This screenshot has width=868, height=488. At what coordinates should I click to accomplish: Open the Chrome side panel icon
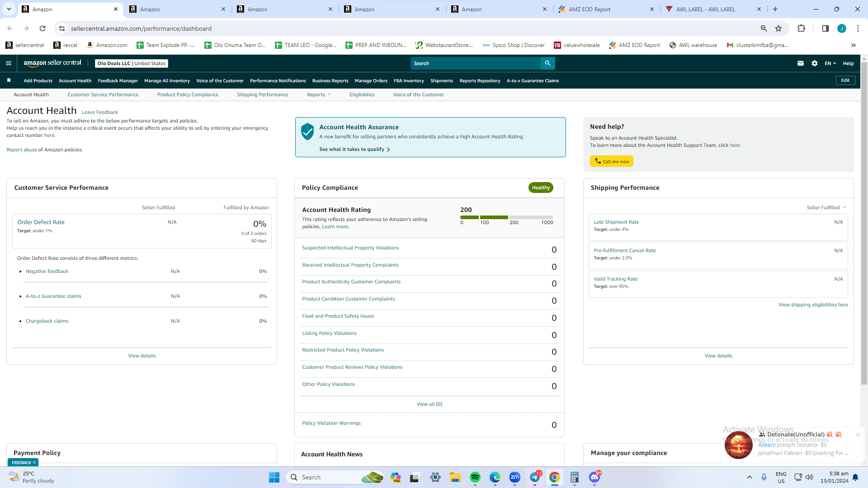pyautogui.click(x=825, y=28)
